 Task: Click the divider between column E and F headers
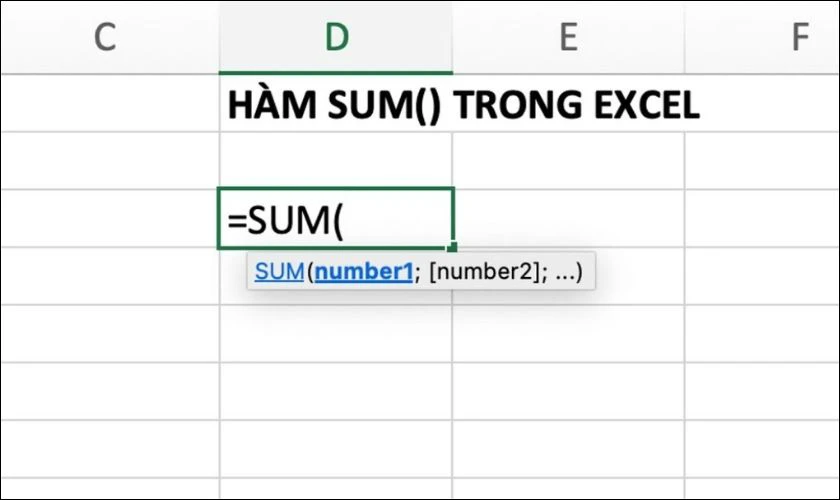click(x=685, y=37)
